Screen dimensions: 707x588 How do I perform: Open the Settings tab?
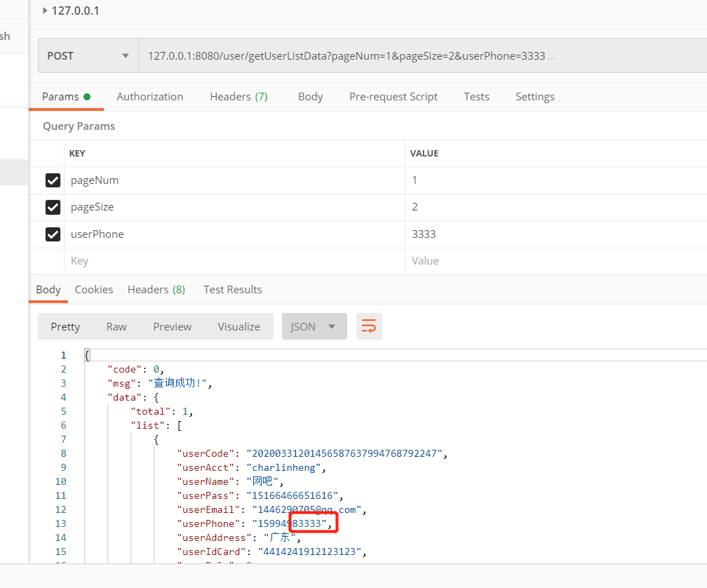(534, 97)
